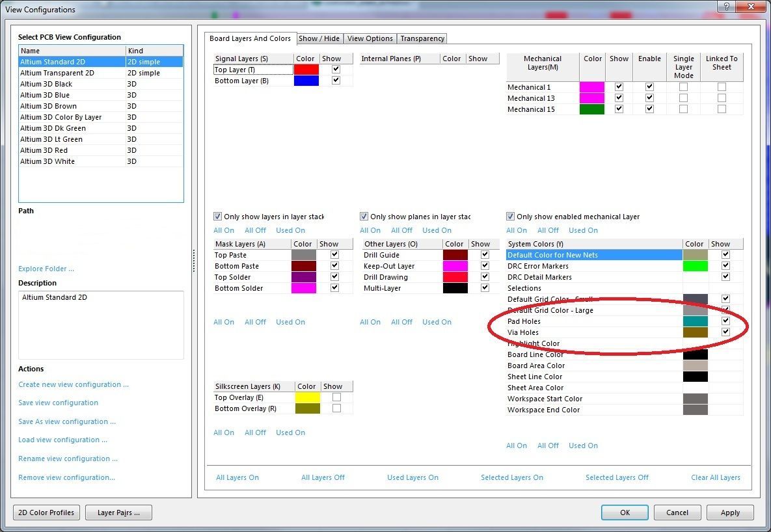This screenshot has width=771, height=532.
Task: Open Layer Pairs button
Action: [118, 512]
